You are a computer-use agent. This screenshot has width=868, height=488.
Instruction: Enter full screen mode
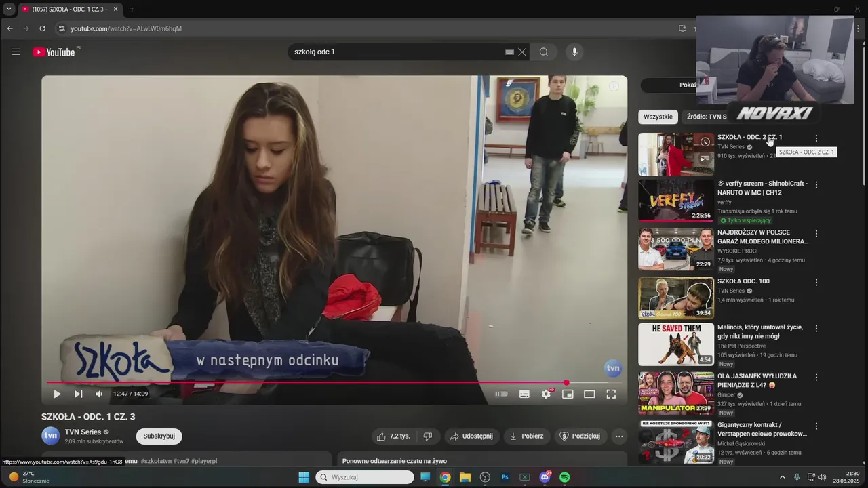point(611,394)
